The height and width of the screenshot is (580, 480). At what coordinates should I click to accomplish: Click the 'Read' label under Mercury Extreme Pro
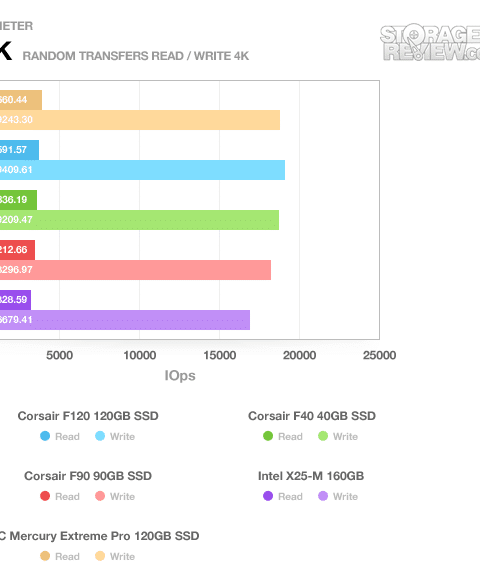pos(67,556)
